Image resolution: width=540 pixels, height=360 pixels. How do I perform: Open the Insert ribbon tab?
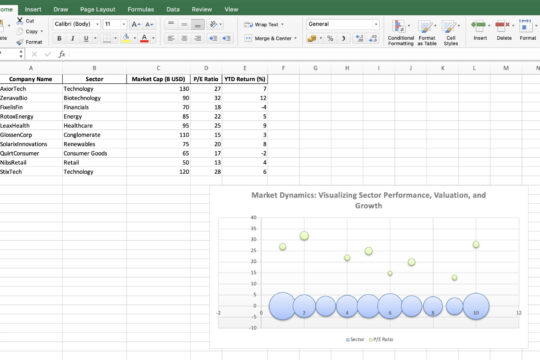coord(33,9)
